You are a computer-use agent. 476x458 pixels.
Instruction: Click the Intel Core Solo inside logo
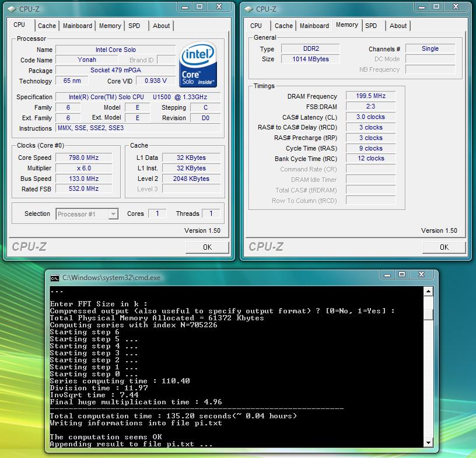coord(198,64)
